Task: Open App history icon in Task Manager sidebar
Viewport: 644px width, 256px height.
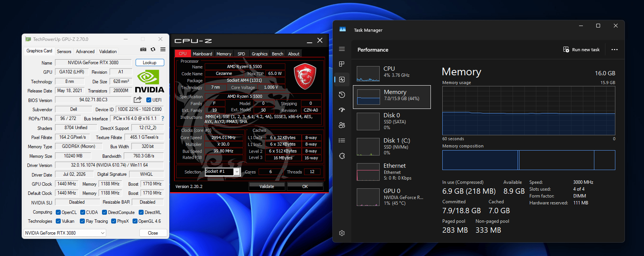Action: (x=342, y=95)
